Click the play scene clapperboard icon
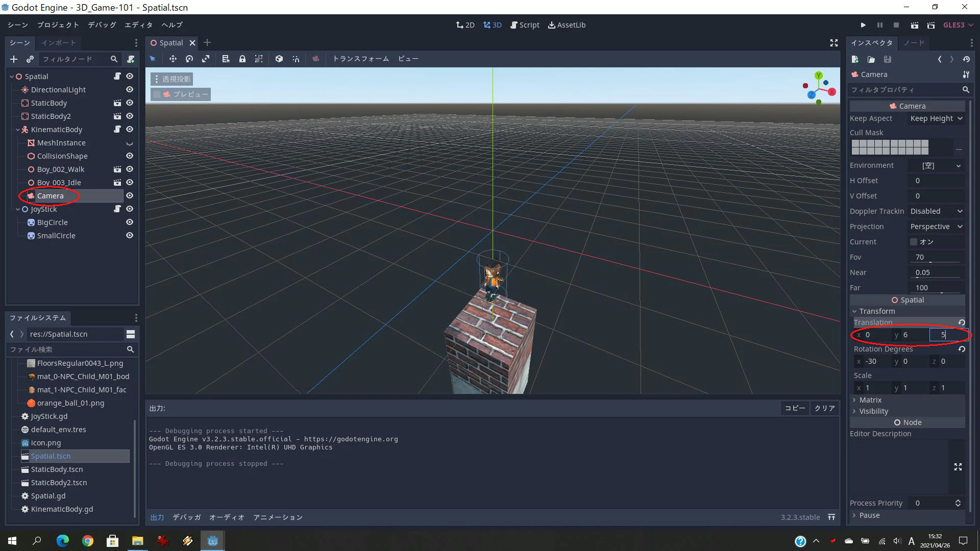Screen dimensions: 980x551 click(915, 25)
